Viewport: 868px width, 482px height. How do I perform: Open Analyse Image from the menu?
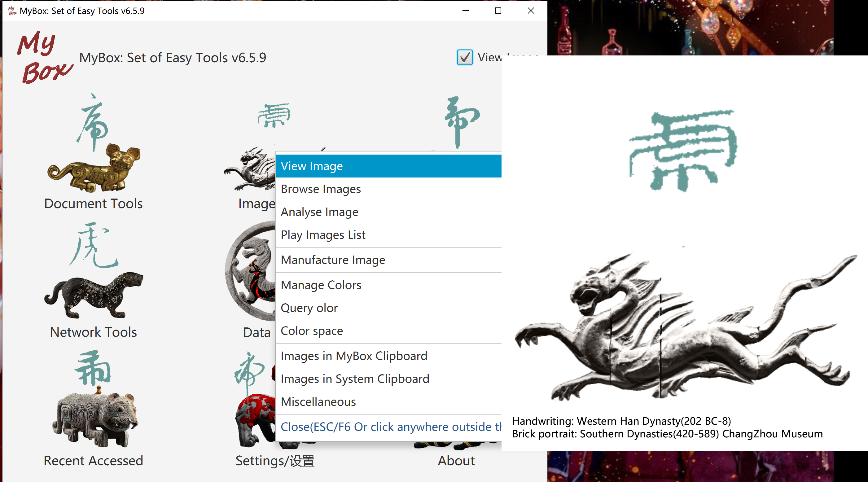point(388,212)
